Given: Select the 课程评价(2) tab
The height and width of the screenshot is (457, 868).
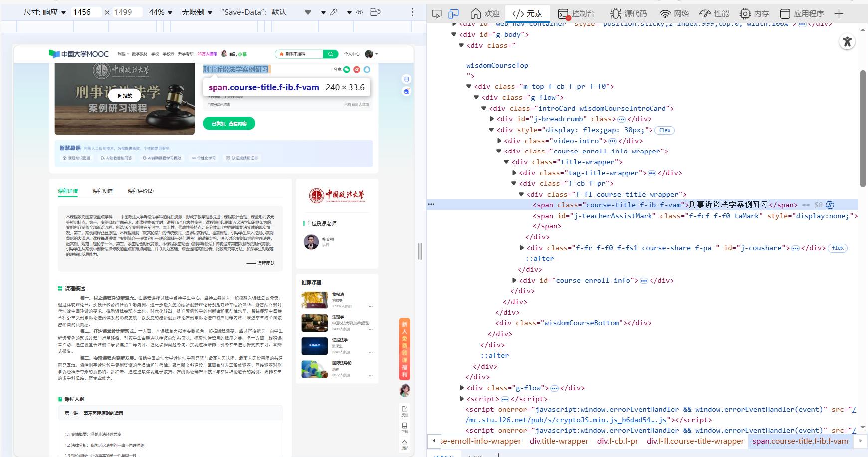Looking at the screenshot, I should point(141,191).
